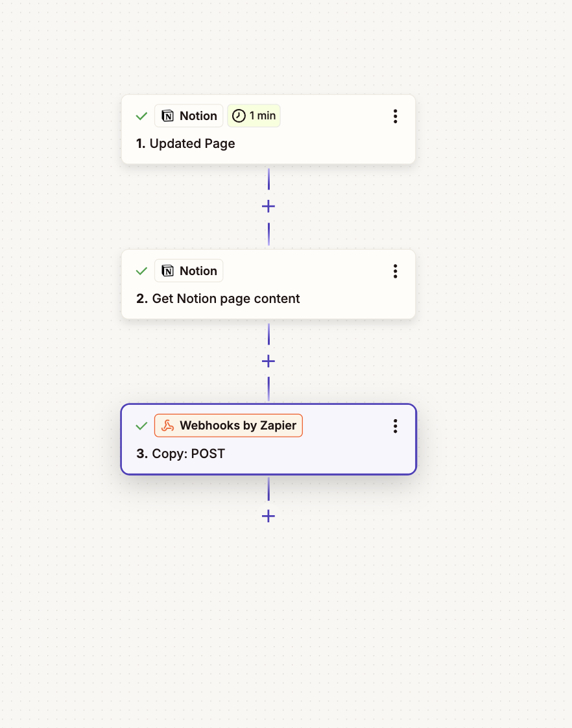Open the "2. Get Notion page content" step
Viewport: 572px width, 728px height.
(x=219, y=298)
